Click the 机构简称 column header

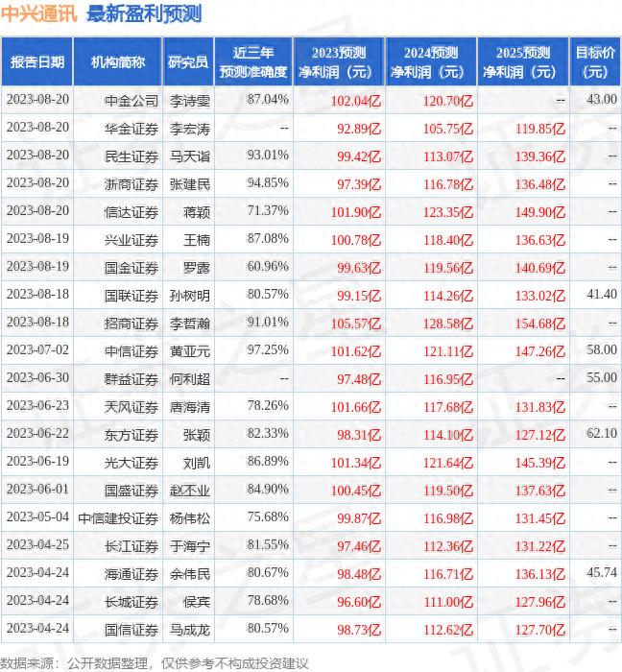(x=118, y=62)
